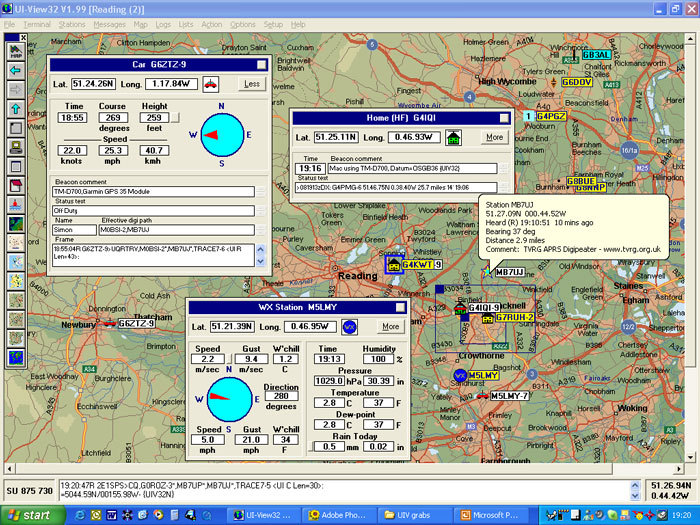Image resolution: width=700 pixels, height=525 pixels.
Task: Open the Logs menu
Action: coord(163,25)
